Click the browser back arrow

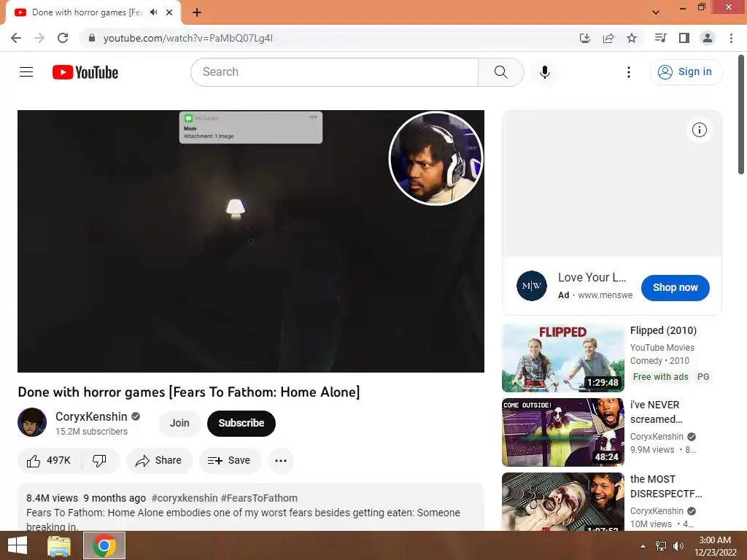tap(16, 38)
